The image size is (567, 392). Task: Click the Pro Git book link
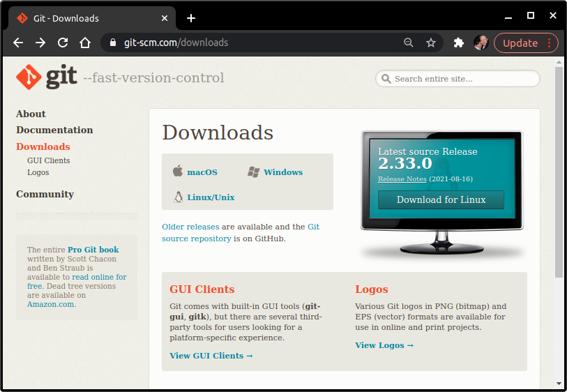[x=93, y=250]
